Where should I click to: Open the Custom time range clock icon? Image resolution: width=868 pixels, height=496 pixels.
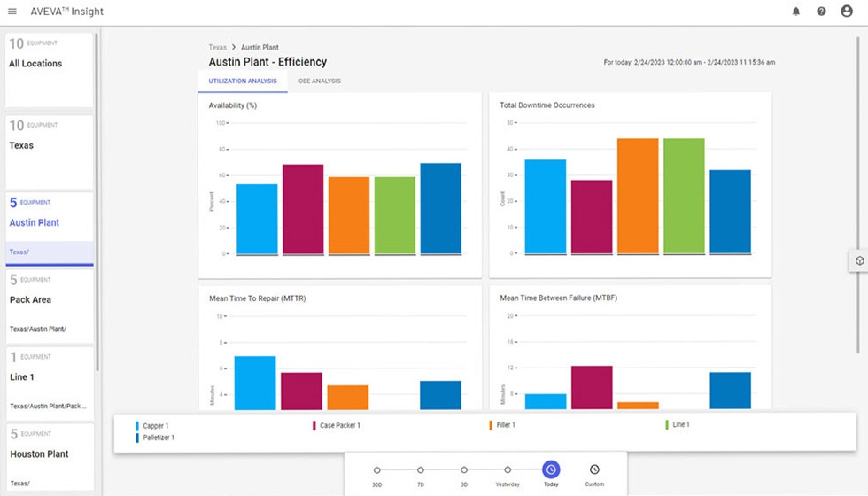click(x=594, y=469)
